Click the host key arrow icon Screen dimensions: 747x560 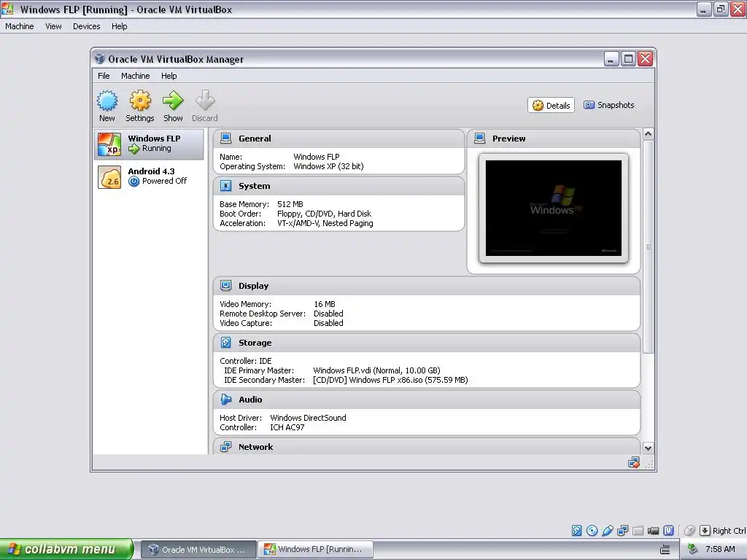click(x=705, y=531)
